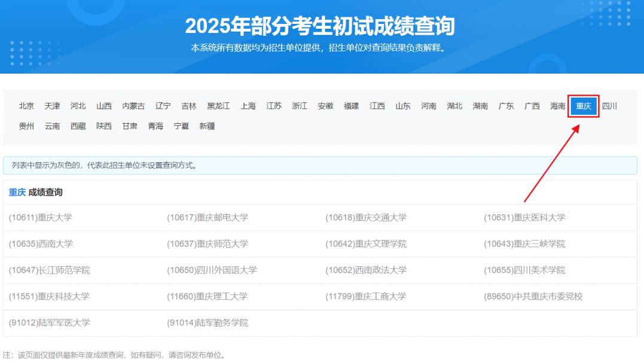Select the 上海 province tab
The width and height of the screenshot is (644, 362).
[248, 106]
